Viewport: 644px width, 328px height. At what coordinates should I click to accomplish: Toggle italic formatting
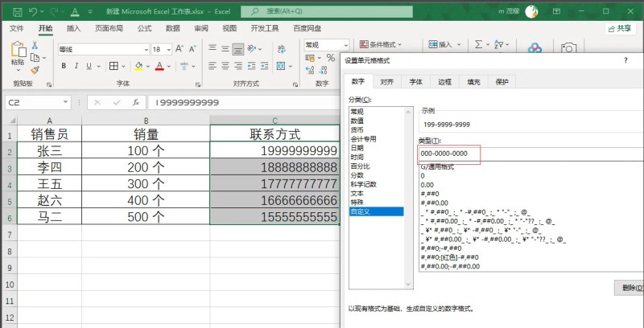tap(76, 66)
